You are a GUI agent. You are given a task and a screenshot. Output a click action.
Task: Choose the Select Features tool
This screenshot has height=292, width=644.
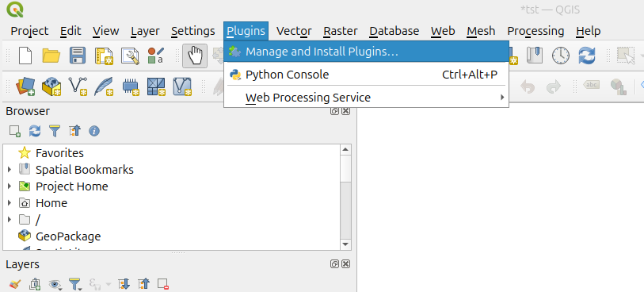click(626, 56)
